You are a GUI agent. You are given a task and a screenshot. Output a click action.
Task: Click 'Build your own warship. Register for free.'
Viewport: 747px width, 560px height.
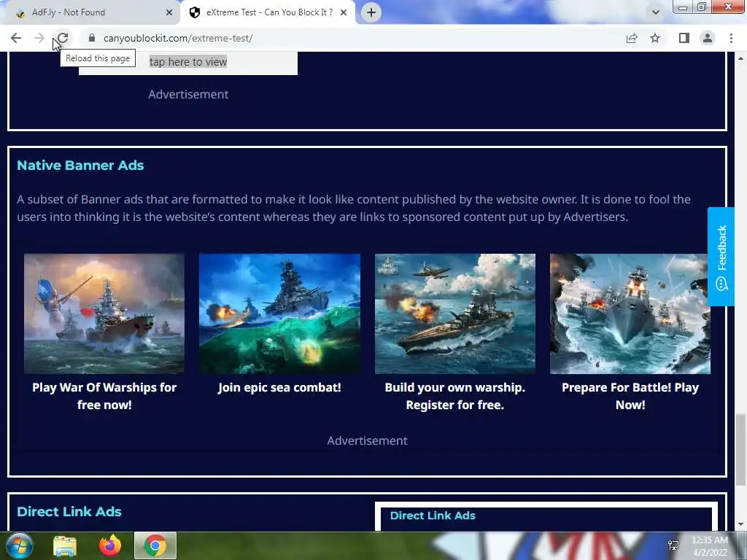455,396
